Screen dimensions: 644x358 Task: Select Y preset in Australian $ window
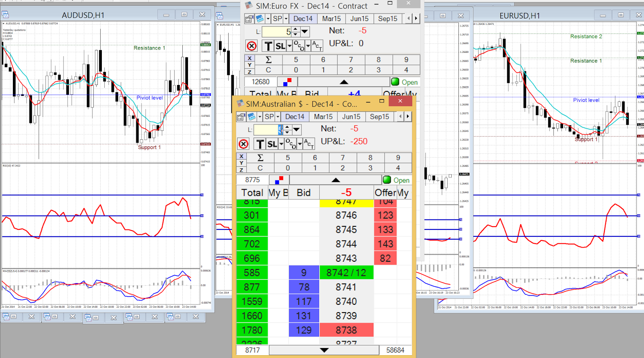[x=241, y=163]
